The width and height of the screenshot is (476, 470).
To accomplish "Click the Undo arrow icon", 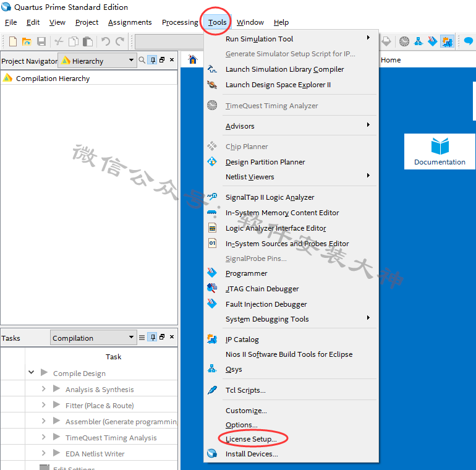I will pyautogui.click(x=105, y=41).
